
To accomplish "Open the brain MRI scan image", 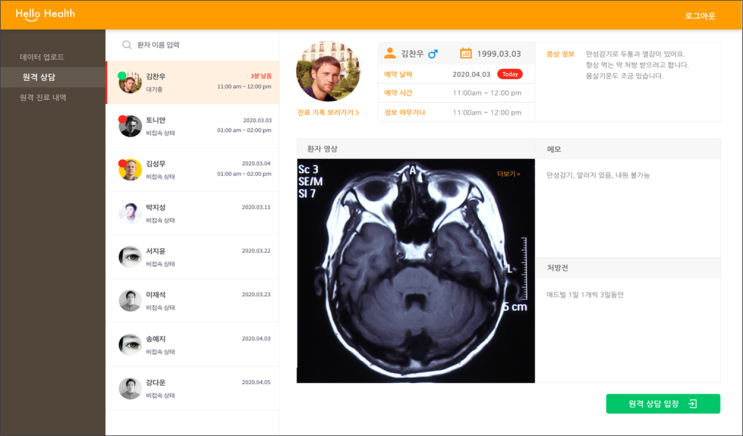I will (x=416, y=271).
